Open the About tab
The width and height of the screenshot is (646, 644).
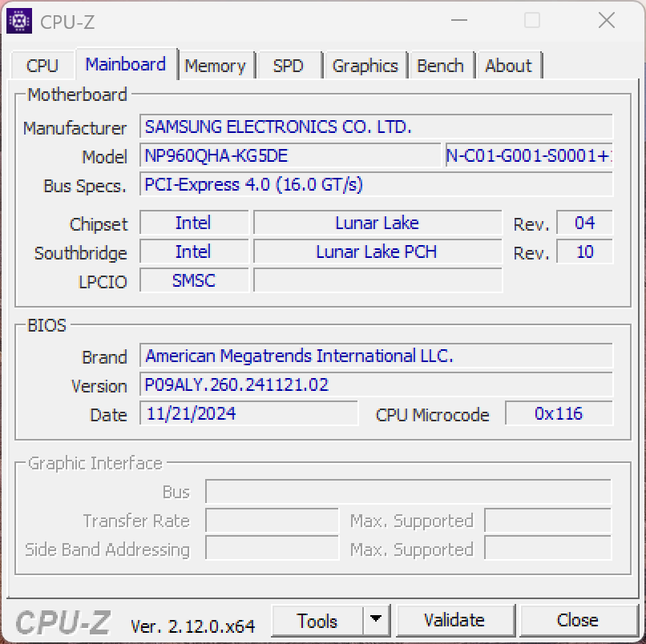pos(508,66)
